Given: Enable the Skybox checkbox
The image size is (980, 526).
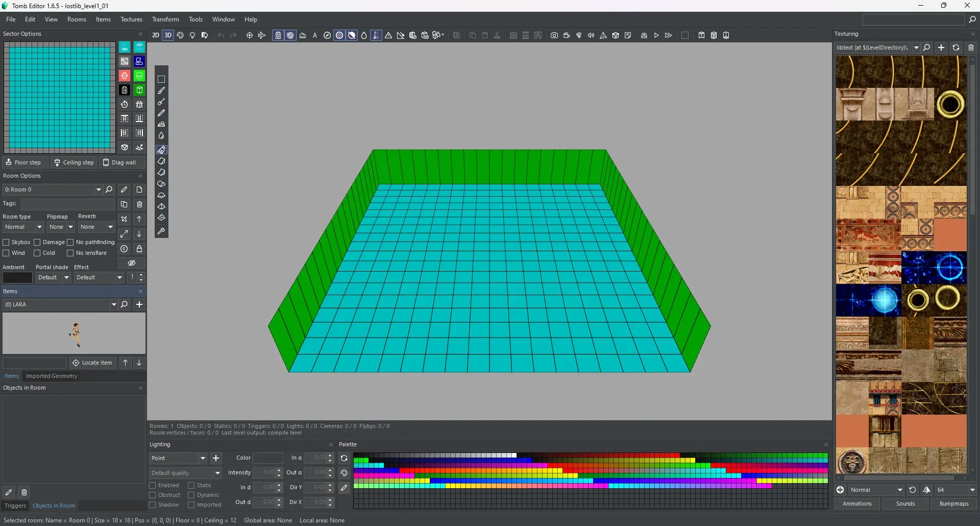Looking at the screenshot, I should click(7, 242).
